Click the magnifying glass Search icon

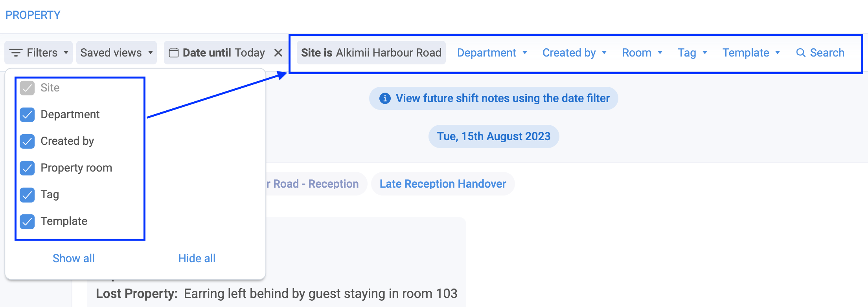click(x=801, y=53)
